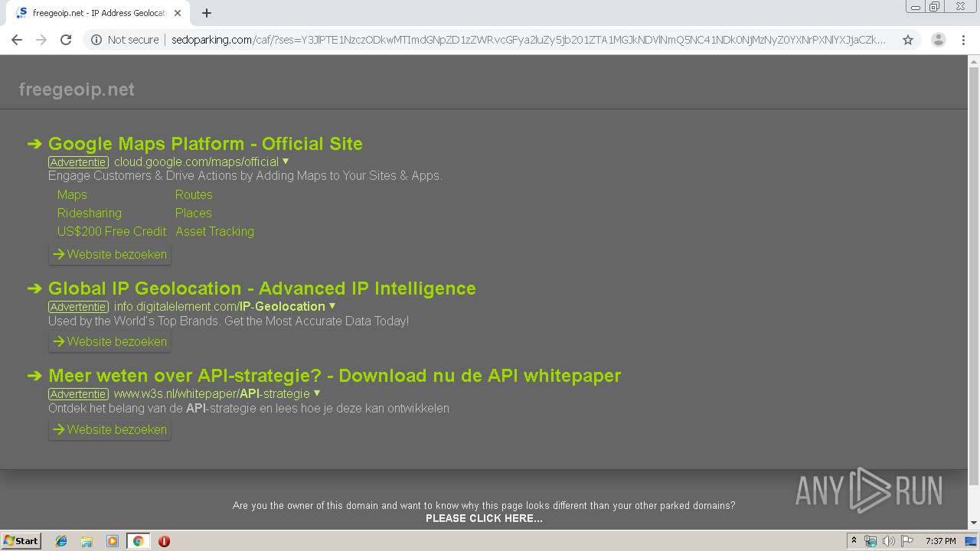The width and height of the screenshot is (980, 551).
Task: Go back to previous page
Action: tap(17, 40)
